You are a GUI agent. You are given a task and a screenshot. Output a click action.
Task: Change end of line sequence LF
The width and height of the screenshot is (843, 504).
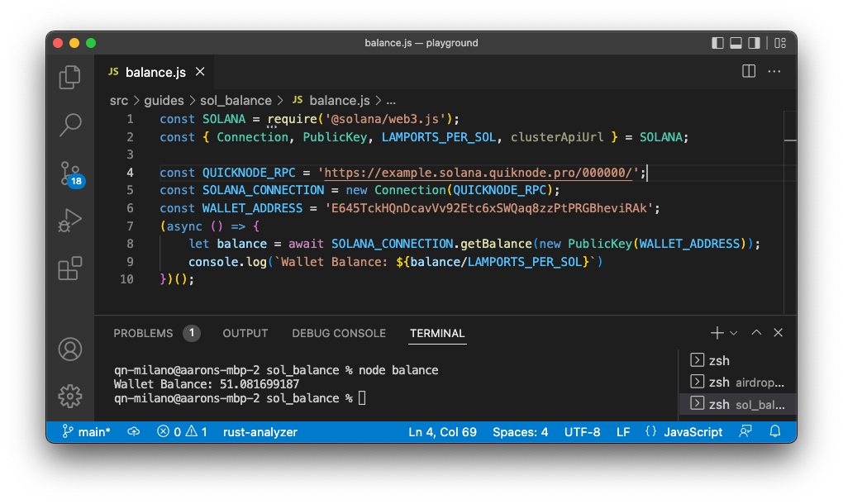[623, 432]
